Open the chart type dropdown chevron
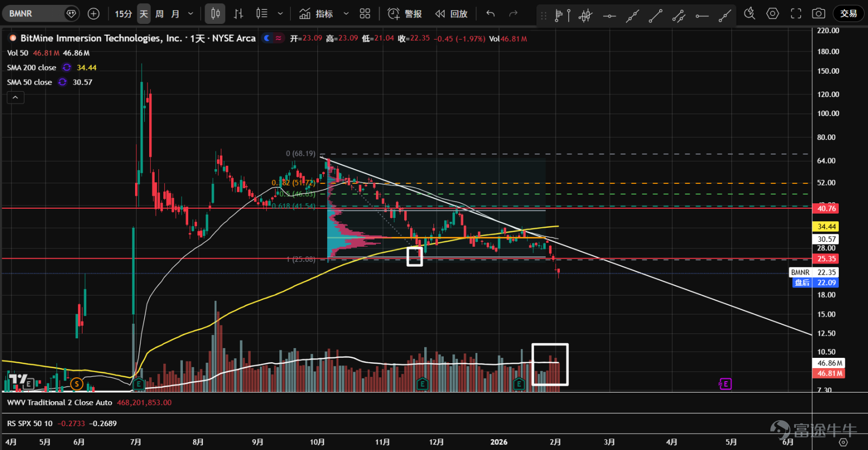Screen dimensions: 868x450 pyautogui.click(x=280, y=14)
